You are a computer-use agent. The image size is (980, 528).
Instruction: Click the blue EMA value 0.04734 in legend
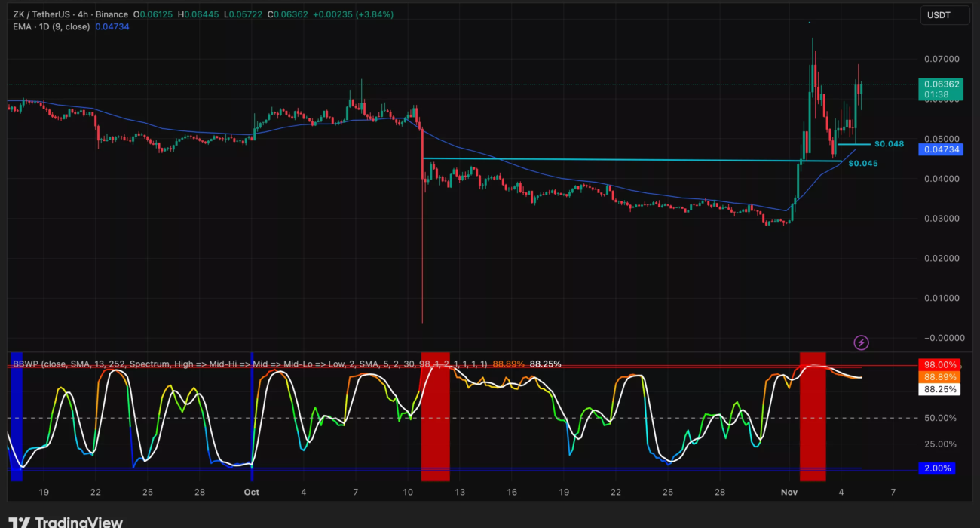tap(112, 27)
